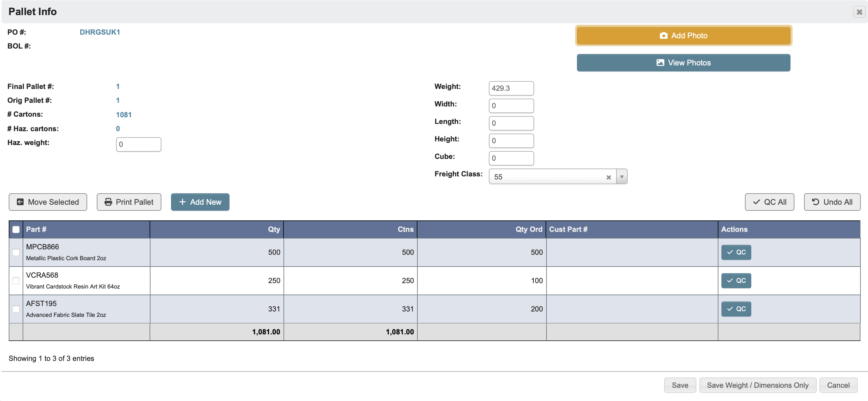868x401 pixels.
Task: Clear the Freight Class value with the x icon
Action: [x=609, y=177]
